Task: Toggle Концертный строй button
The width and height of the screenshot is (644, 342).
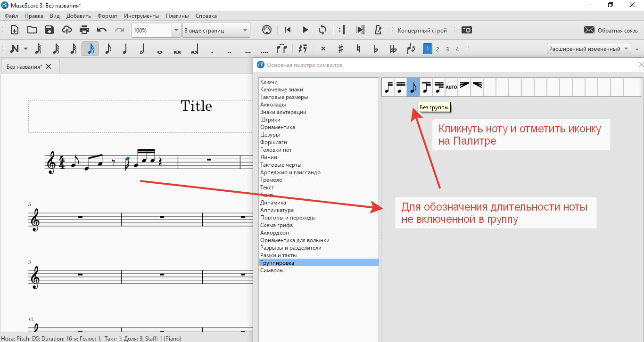Action: (x=422, y=31)
